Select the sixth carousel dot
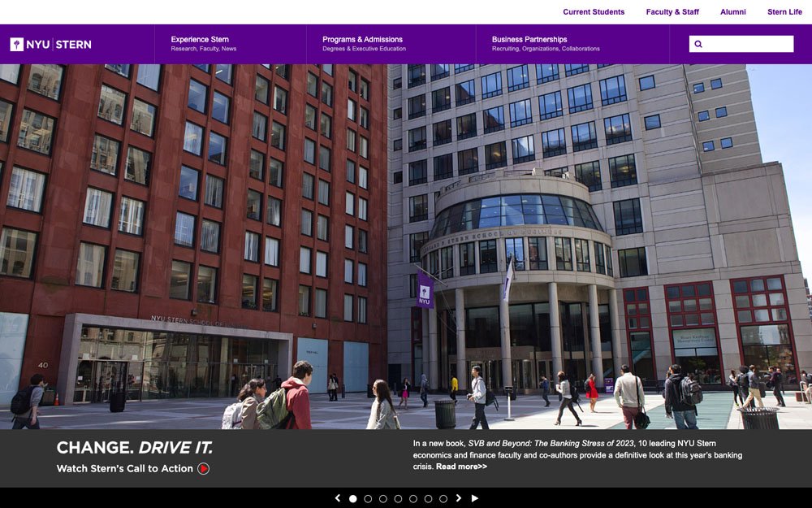This screenshot has height=508, width=812. click(428, 499)
